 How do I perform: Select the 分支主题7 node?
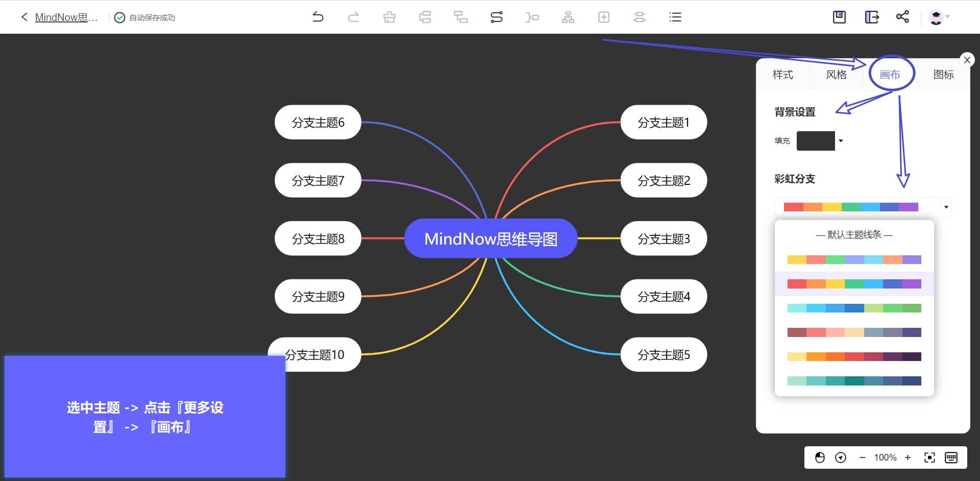click(x=318, y=180)
